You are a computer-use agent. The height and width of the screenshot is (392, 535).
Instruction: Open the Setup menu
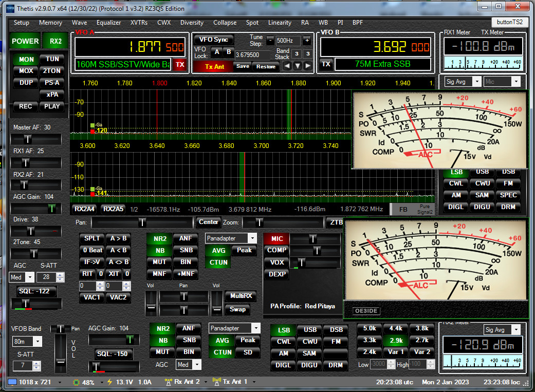[x=21, y=23]
